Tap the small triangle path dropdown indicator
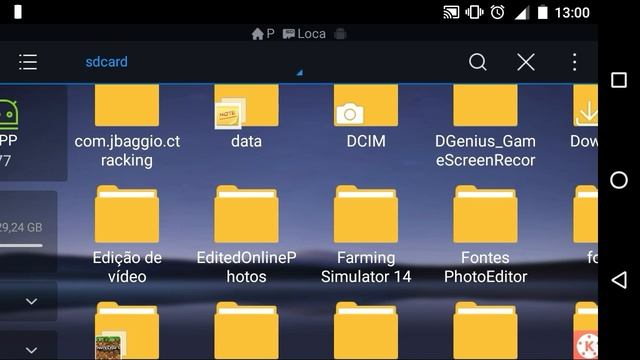Viewport: 640px width, 360px height. coord(300,73)
